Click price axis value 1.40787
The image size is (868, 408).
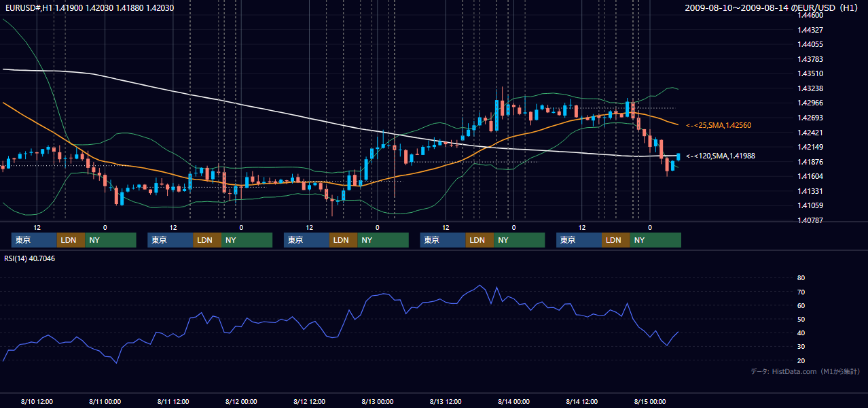point(810,220)
